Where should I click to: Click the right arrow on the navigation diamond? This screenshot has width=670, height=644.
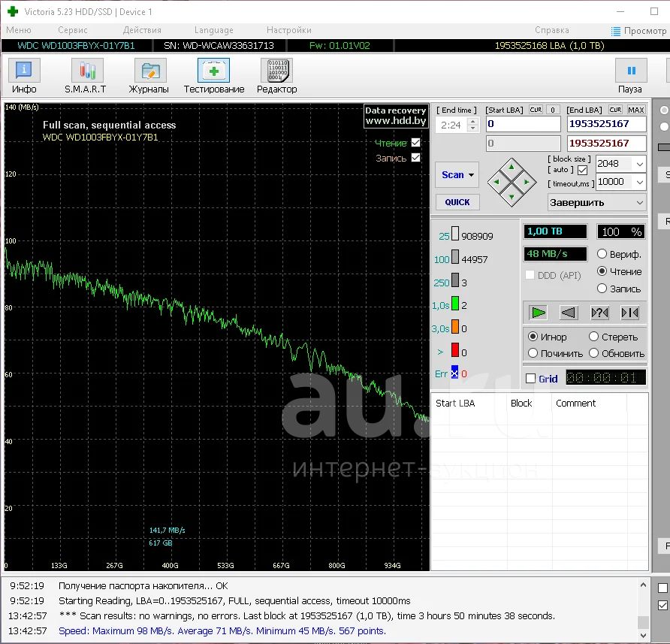[x=527, y=182]
